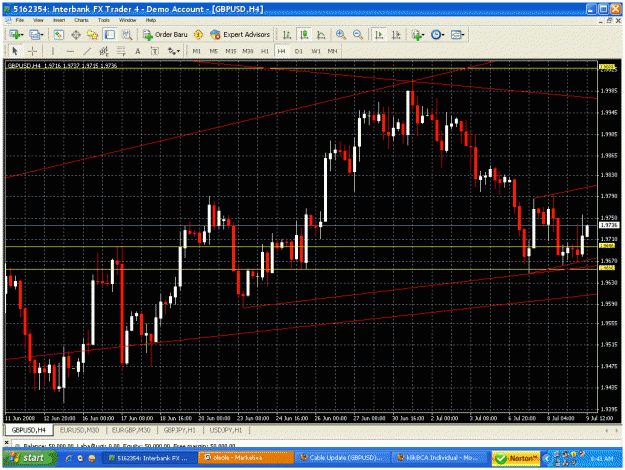The width and height of the screenshot is (625, 470).
Task: Open the Strategy Tester magnifier icon
Action: click(127, 35)
